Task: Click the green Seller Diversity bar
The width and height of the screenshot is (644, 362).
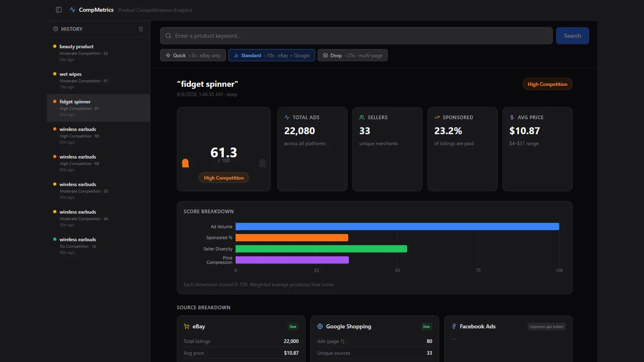Action: tap(321, 249)
